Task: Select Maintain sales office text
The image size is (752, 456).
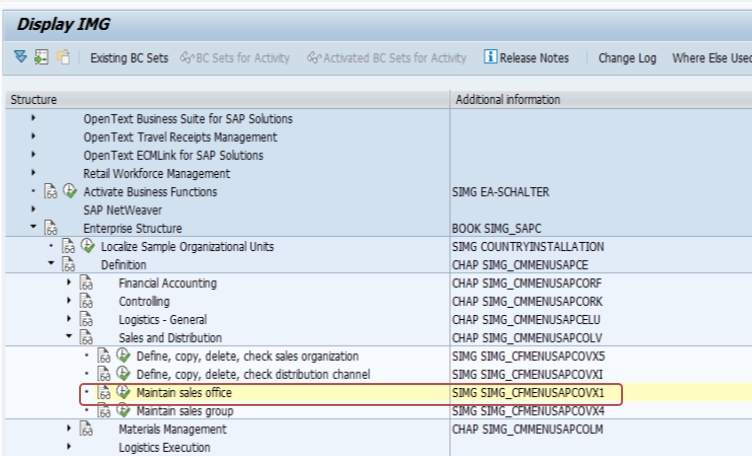Action: (184, 393)
